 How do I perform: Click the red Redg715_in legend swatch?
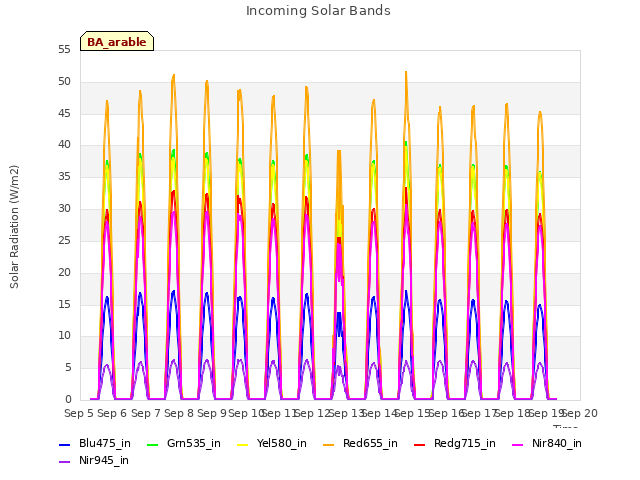[419, 444]
